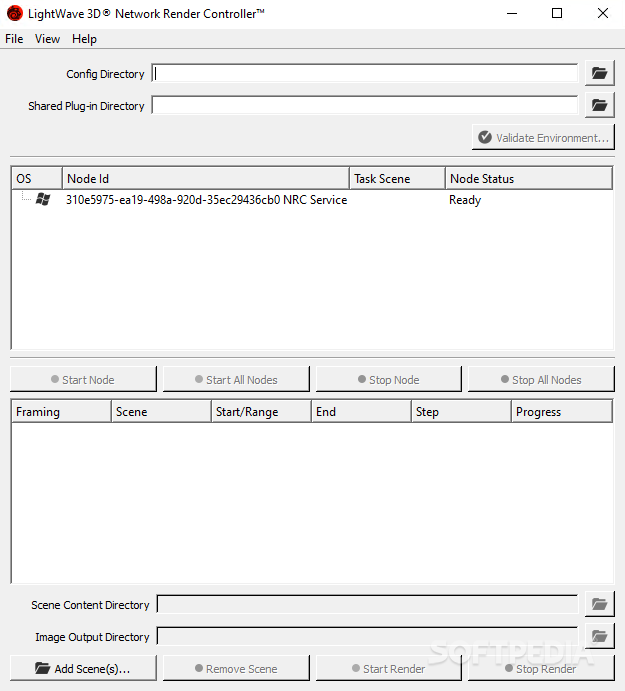The width and height of the screenshot is (625, 691).
Task: Click the Add Scene(s) button
Action: [83, 669]
